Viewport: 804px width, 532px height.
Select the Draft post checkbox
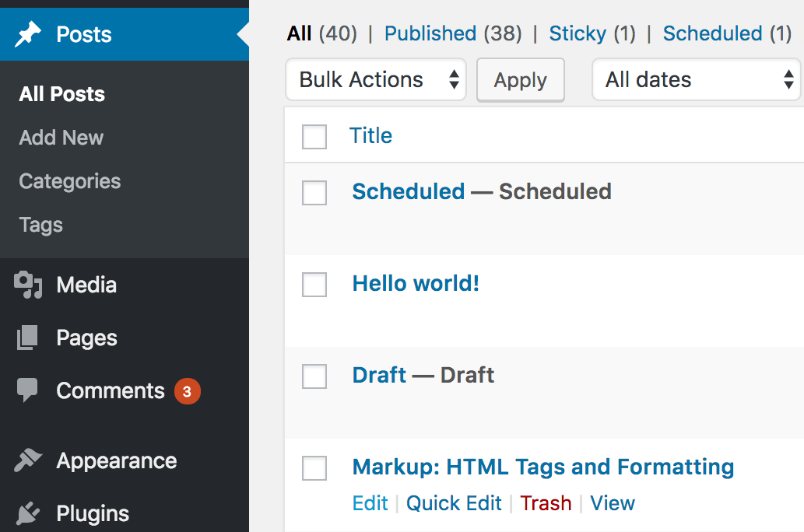click(x=314, y=376)
